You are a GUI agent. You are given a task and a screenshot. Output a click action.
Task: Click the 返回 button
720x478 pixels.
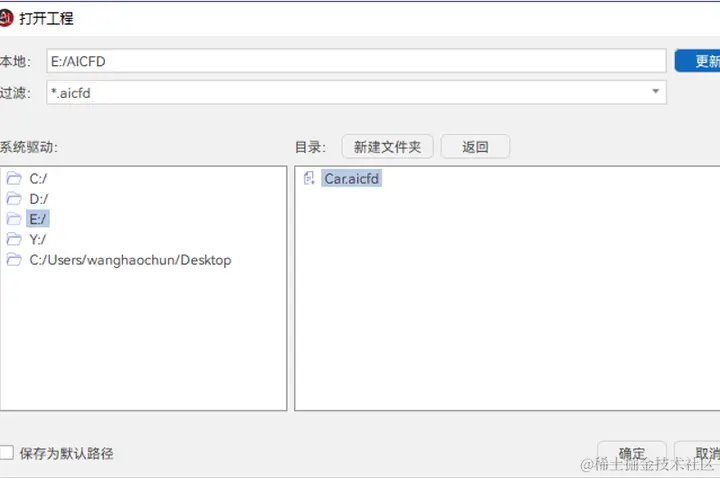pos(475,147)
